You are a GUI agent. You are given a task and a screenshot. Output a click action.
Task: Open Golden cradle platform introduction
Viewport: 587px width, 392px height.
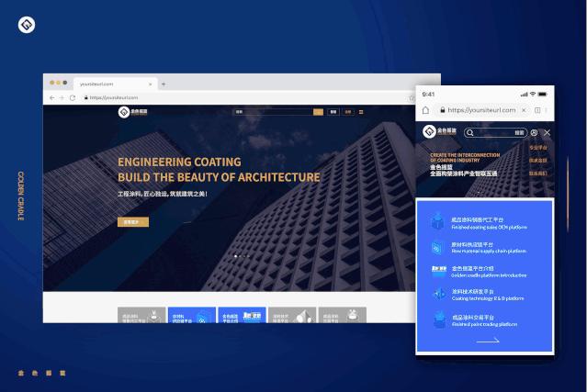pos(489,272)
